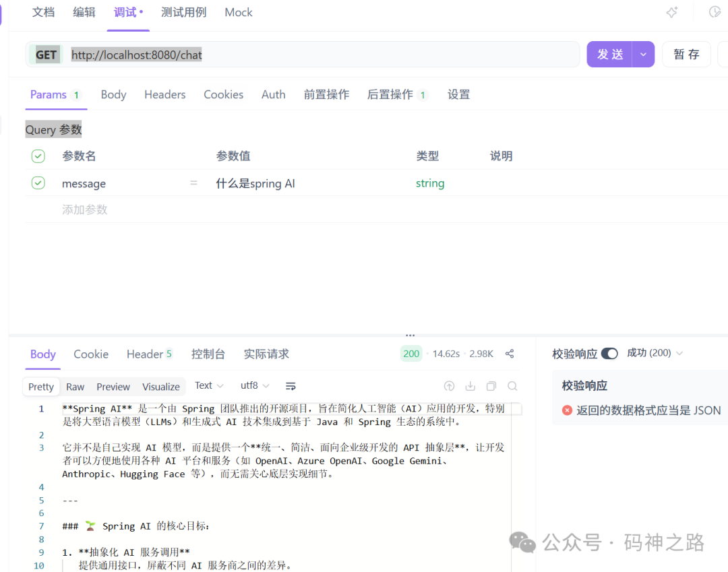Expand the arrow next to 发送 button
728x572 pixels.
coord(643,54)
